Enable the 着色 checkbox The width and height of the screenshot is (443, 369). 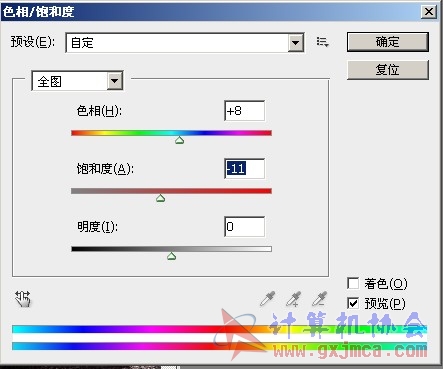click(353, 284)
